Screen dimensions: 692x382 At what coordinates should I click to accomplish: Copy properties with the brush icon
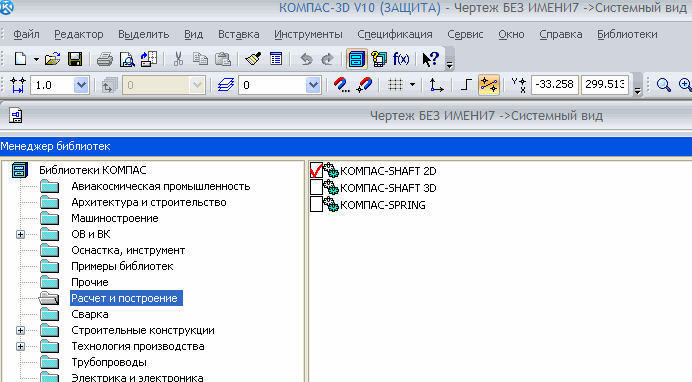pos(253,59)
